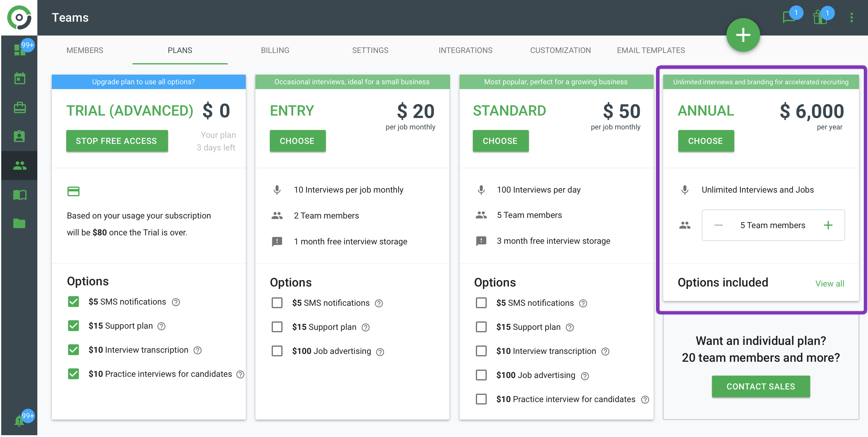Uncheck $5 SMS notifications in Trial plan

73,302
